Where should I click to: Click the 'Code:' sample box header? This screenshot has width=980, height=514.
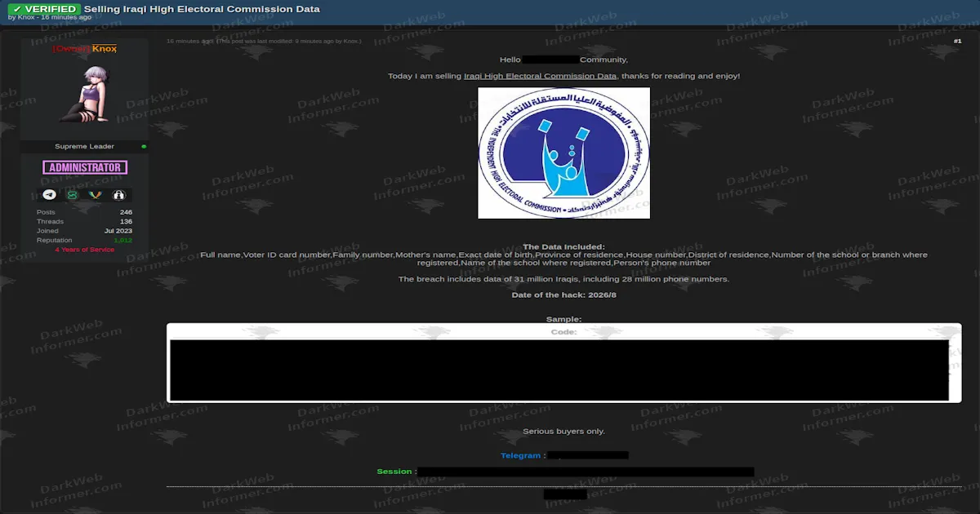(563, 332)
